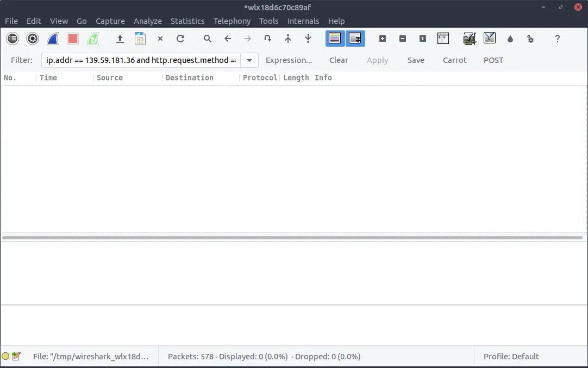588x368 pixels.
Task: Open capture options gear icon
Action: (x=33, y=39)
